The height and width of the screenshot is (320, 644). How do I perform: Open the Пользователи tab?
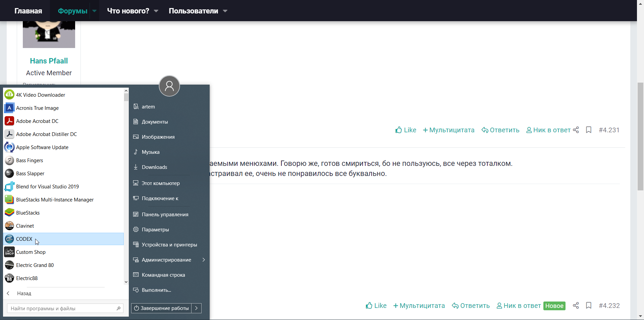coord(194,11)
